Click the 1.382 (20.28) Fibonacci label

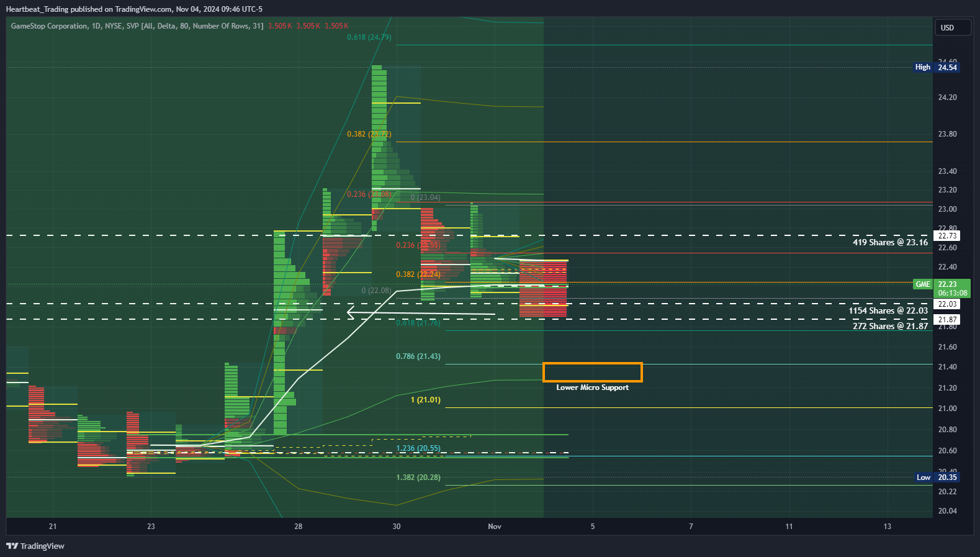tap(418, 478)
